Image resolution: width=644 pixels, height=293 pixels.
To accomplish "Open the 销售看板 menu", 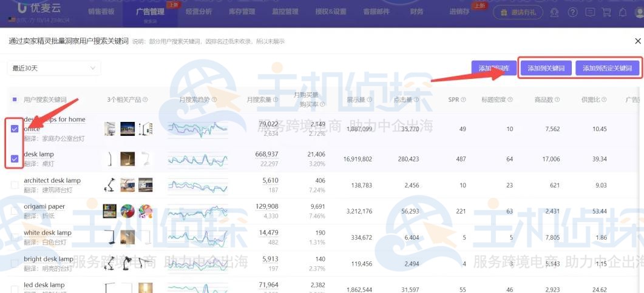I will pos(100,12).
